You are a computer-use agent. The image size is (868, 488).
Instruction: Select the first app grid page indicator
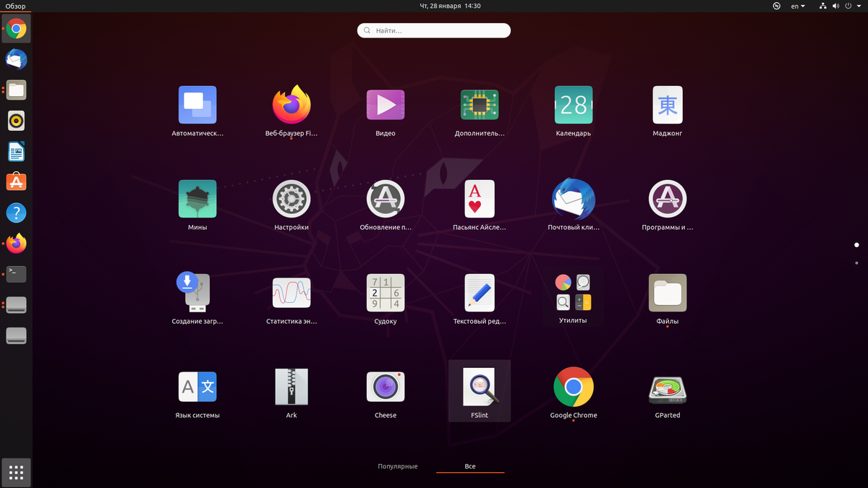pos(856,245)
